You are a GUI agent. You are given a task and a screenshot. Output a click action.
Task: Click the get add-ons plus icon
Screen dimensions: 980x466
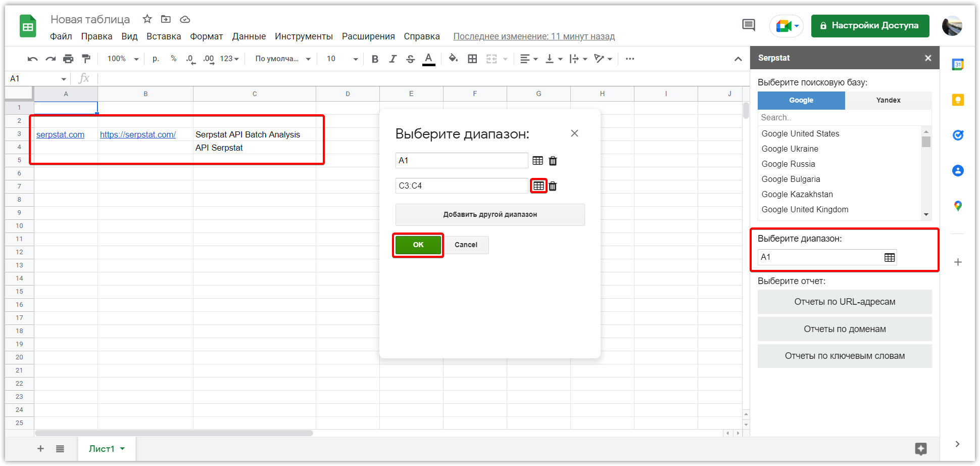tap(958, 262)
